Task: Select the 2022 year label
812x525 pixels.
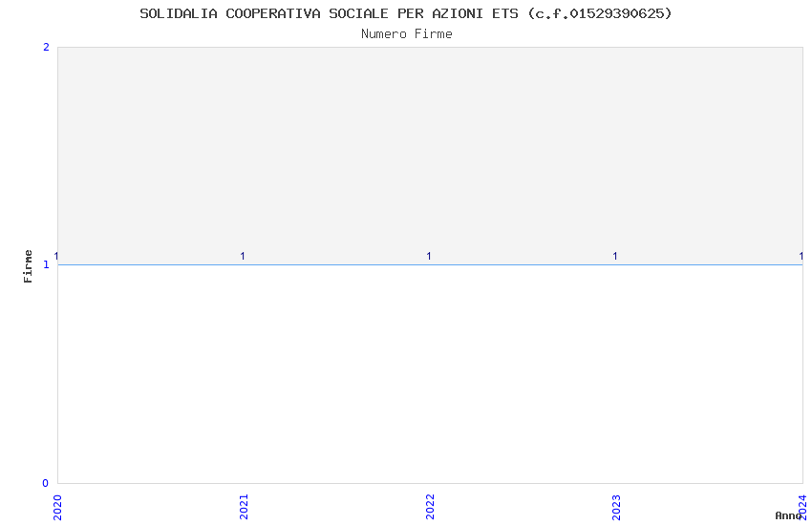Action: pos(430,507)
